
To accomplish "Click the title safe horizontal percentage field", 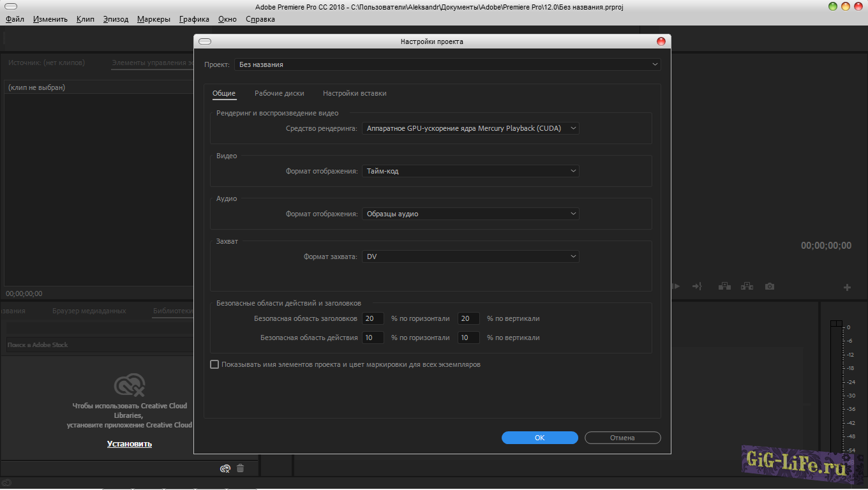I will [x=373, y=318].
